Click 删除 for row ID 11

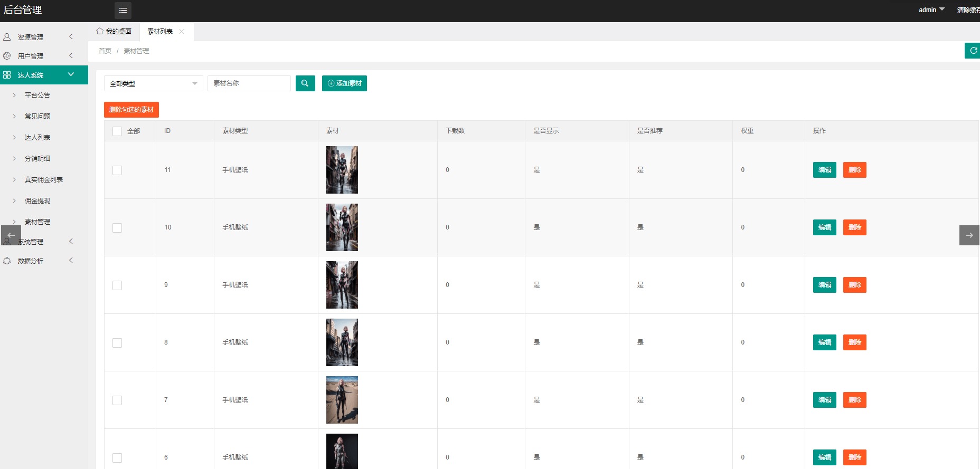[855, 170]
